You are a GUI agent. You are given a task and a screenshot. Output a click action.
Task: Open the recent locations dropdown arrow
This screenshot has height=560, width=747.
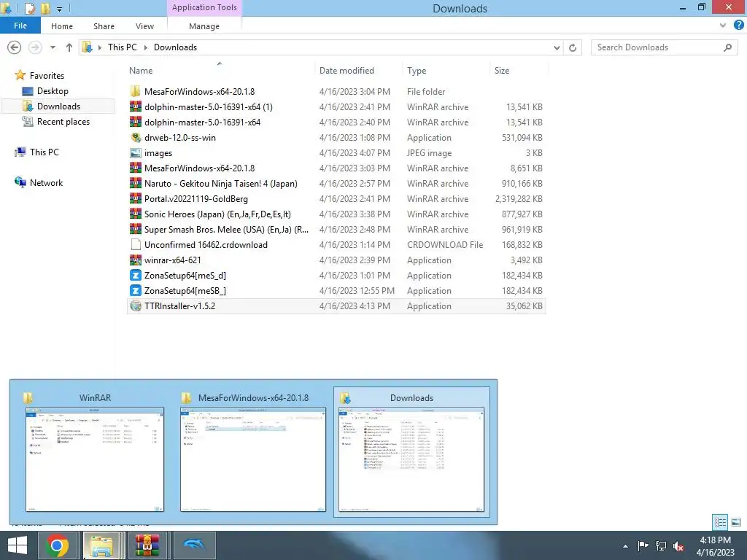click(53, 47)
